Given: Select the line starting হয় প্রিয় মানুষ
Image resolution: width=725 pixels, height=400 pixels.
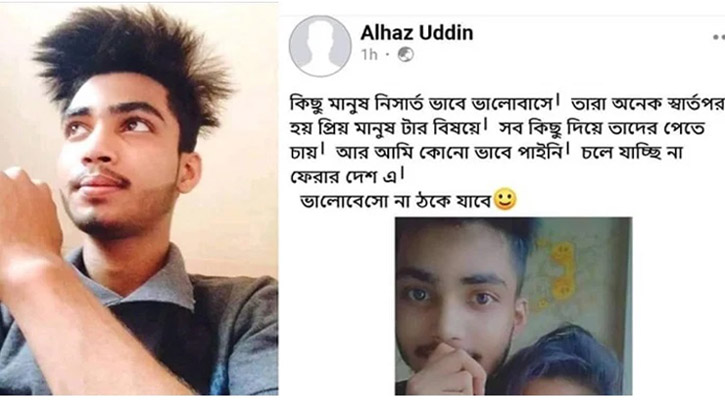Looking at the screenshot, I should [x=497, y=128].
